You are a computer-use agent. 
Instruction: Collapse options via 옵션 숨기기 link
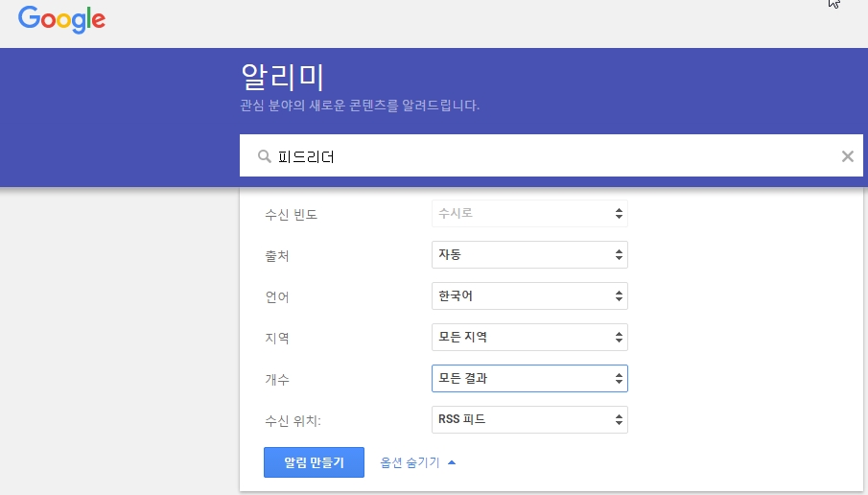pos(418,462)
